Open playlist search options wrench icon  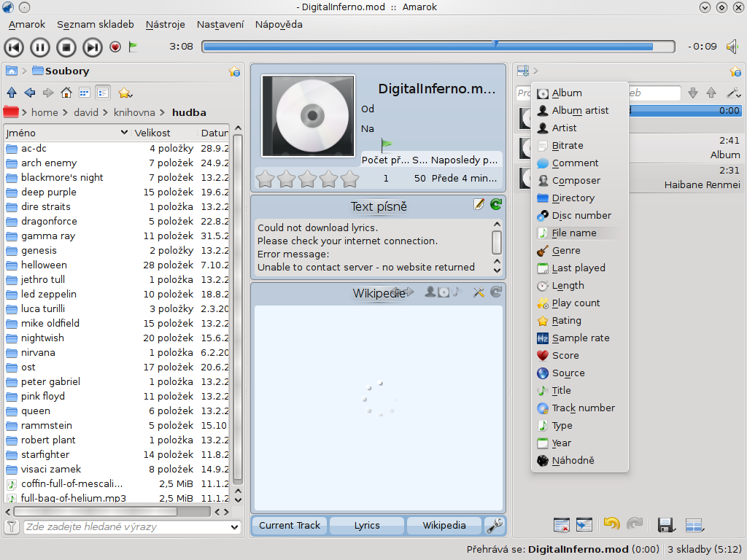(x=733, y=93)
